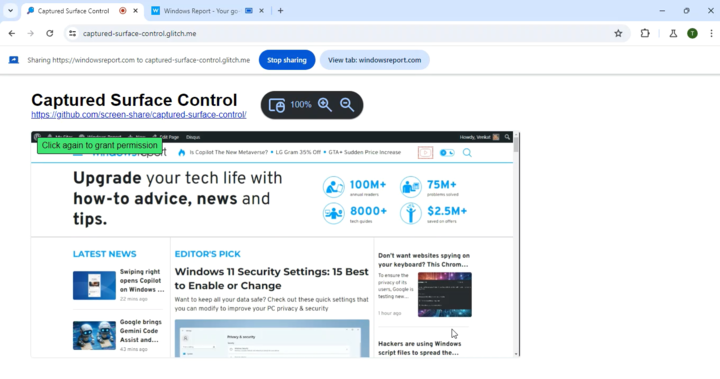Open Windows 11 Security Settings article title
The width and height of the screenshot is (720, 379).
[x=271, y=278]
